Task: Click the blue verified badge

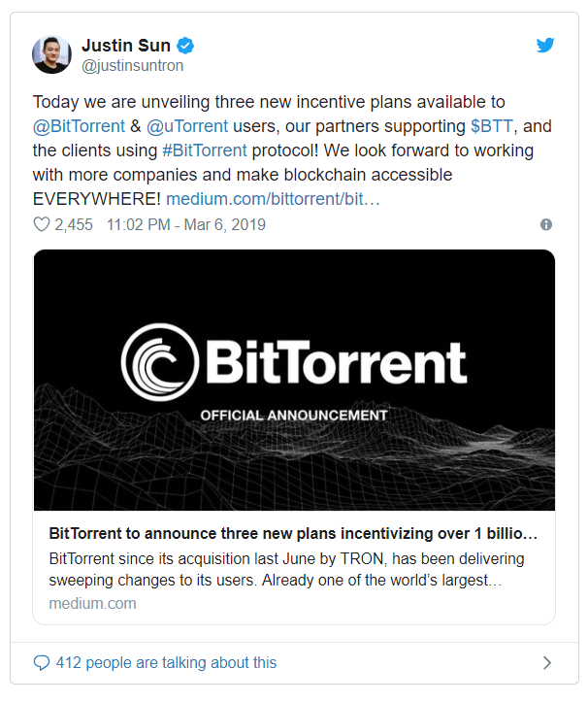Action: point(183,45)
